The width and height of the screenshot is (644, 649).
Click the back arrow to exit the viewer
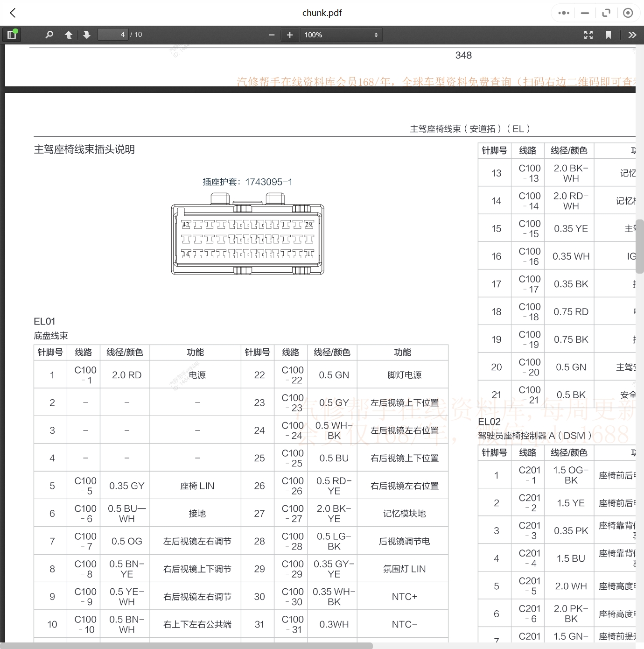pos(13,13)
